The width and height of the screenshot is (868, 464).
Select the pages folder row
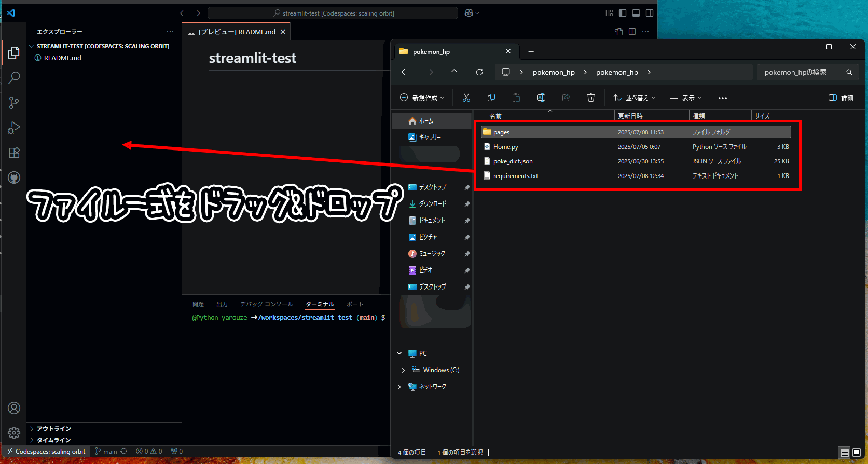[636, 132]
